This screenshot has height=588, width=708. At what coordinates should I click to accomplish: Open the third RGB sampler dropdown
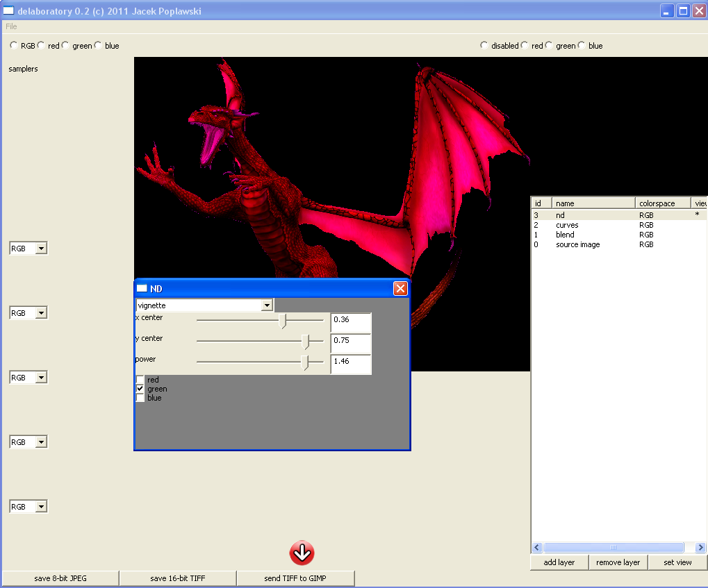41,377
